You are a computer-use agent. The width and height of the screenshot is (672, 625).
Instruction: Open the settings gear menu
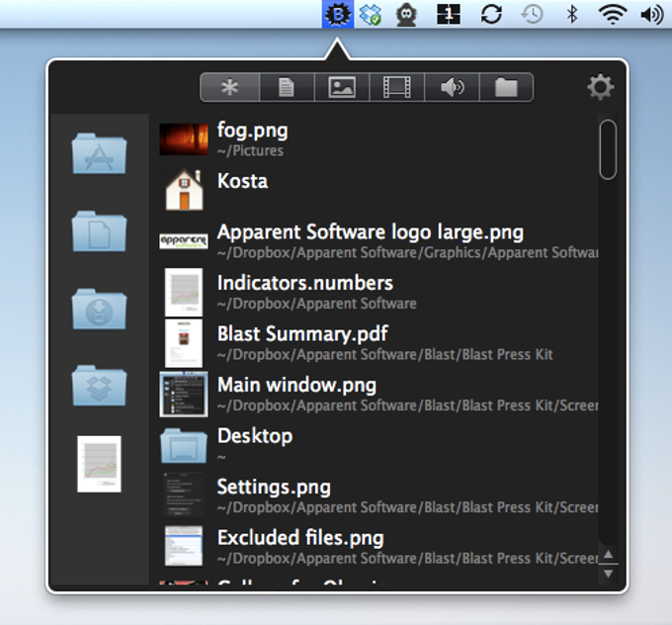coord(600,88)
